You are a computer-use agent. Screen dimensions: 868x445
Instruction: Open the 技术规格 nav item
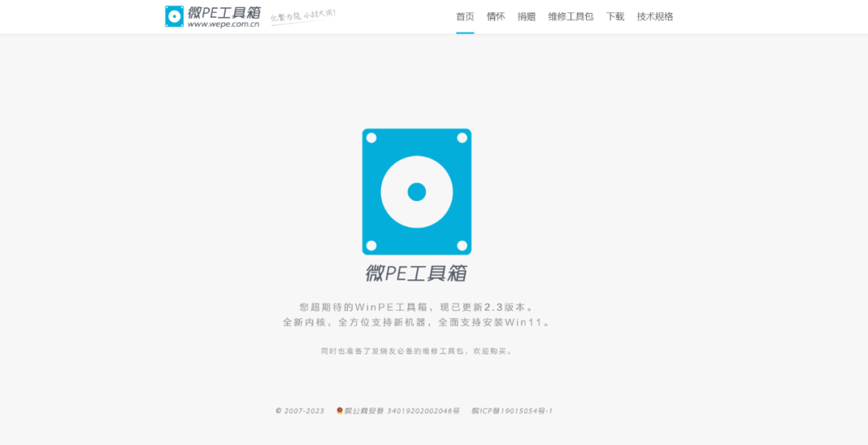(x=655, y=17)
